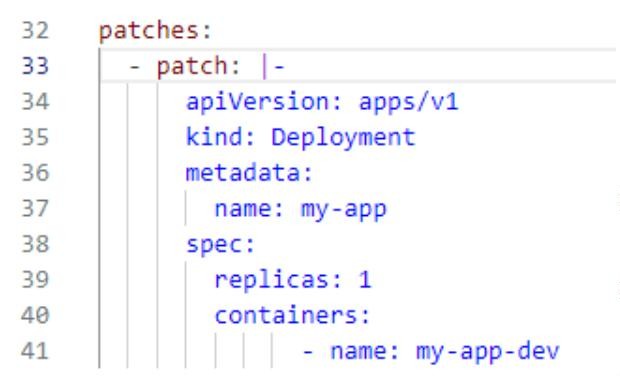This screenshot has height=376, width=620.
Task: Click line number 38 in the gutter
Action: point(35,244)
